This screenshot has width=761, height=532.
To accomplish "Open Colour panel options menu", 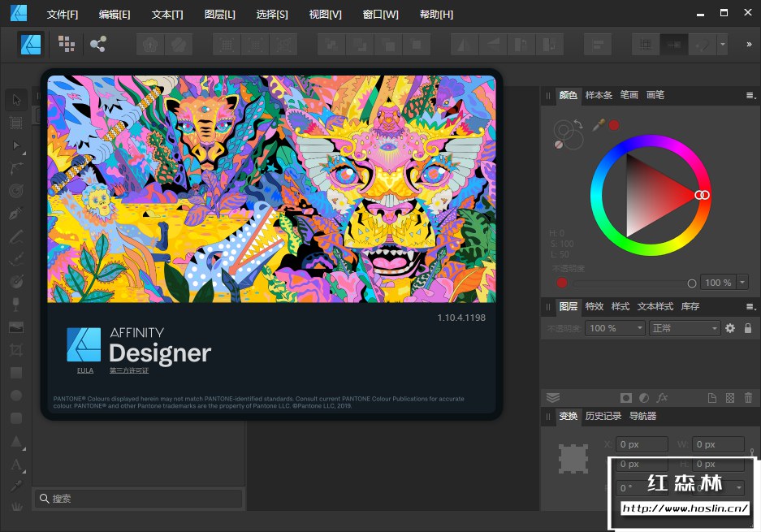I will (x=750, y=96).
